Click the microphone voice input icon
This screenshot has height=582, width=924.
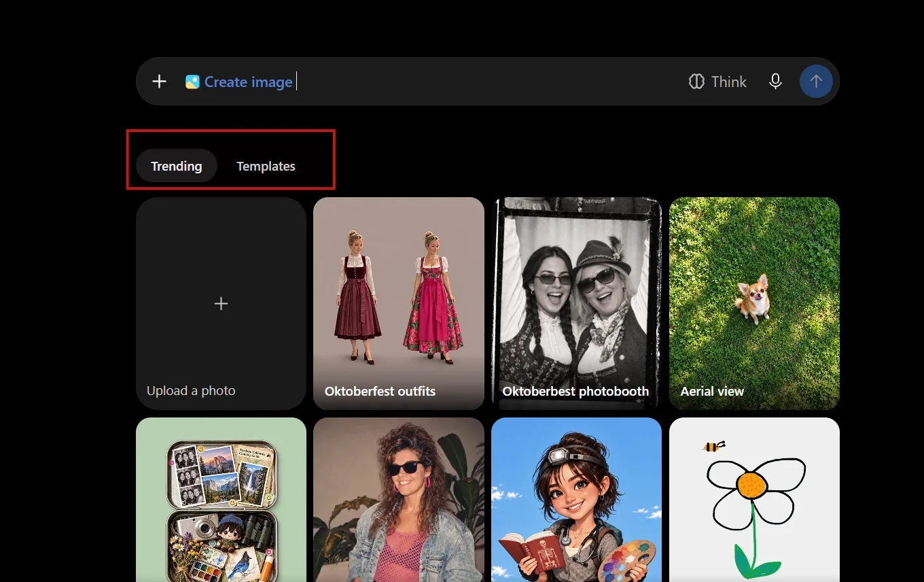click(775, 82)
